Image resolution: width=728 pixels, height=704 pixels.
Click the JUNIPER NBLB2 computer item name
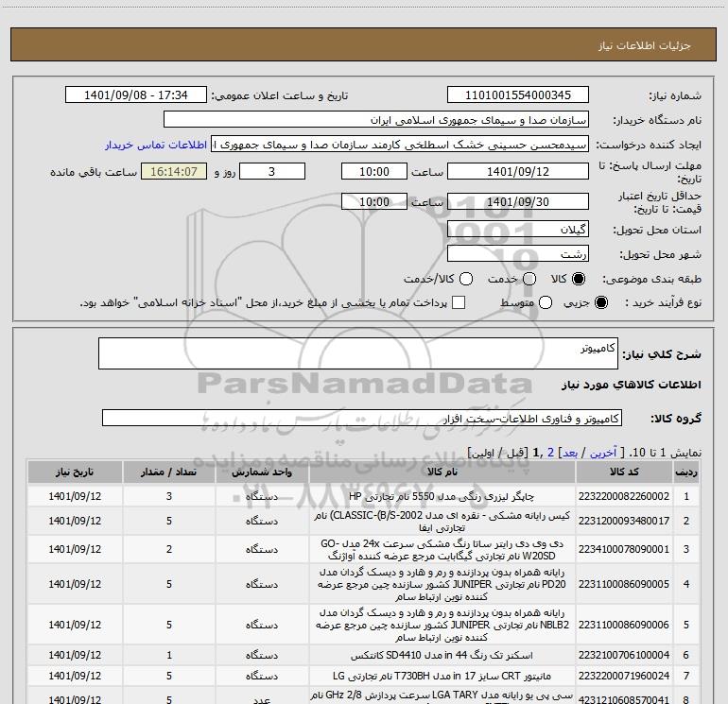[442, 625]
